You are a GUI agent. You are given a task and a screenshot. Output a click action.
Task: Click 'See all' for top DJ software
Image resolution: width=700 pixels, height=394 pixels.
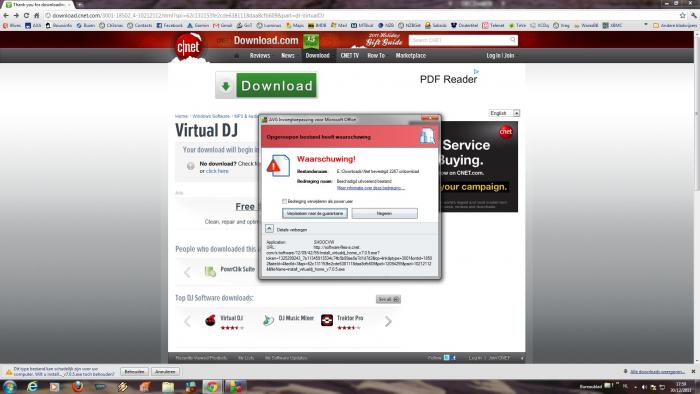click(388, 299)
